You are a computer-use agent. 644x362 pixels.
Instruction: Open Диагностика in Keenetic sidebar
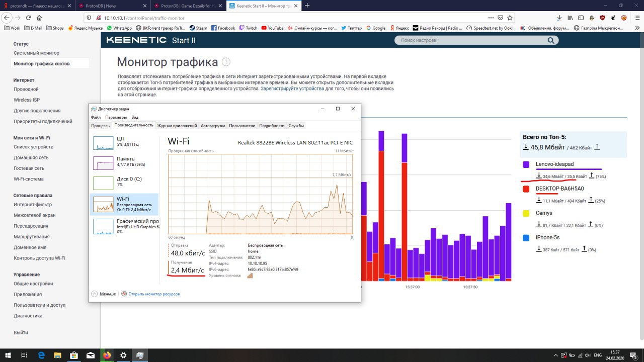(28, 316)
